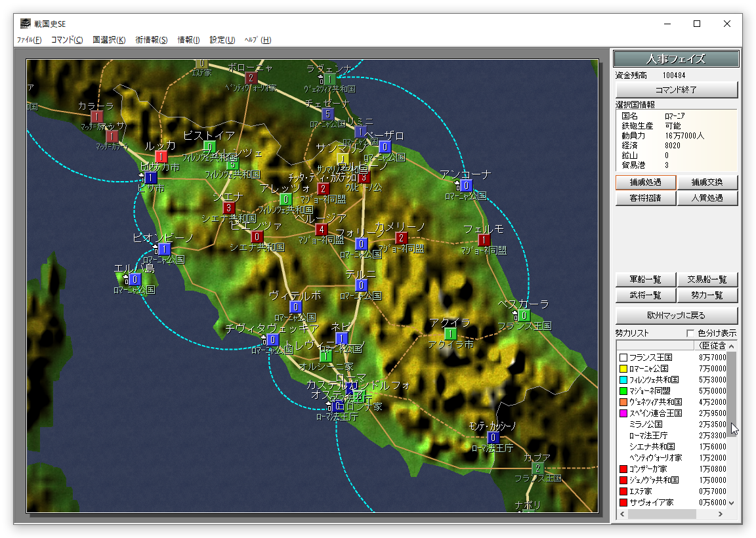Return via 欧州マップに戻る button
756x538 pixels.
[x=676, y=316]
